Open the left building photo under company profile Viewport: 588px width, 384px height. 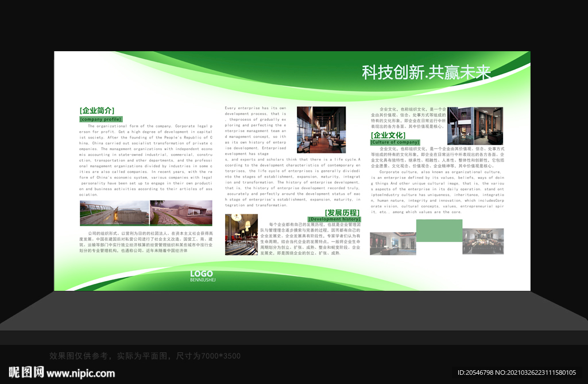114,213
